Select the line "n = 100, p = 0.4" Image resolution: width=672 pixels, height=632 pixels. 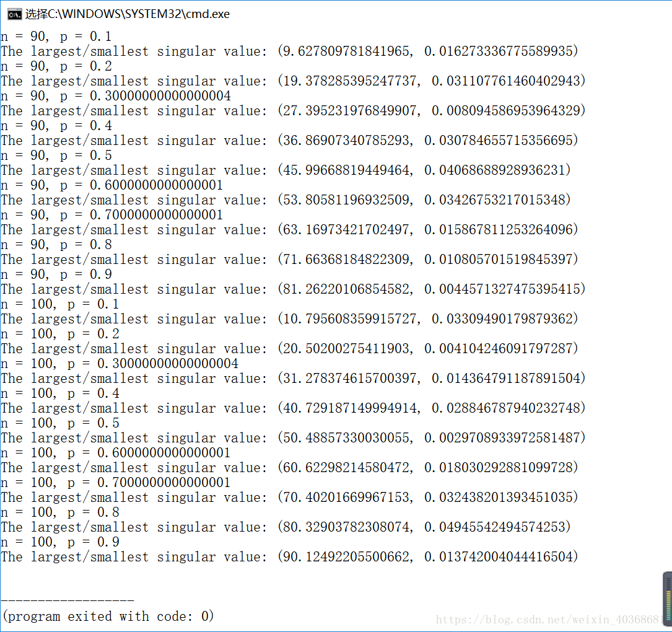60,393
